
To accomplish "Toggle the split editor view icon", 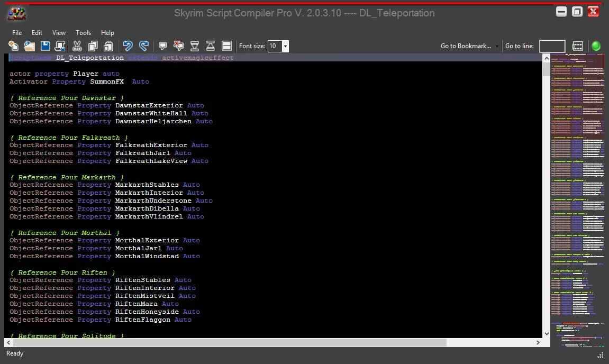I will pyautogui.click(x=226, y=46).
